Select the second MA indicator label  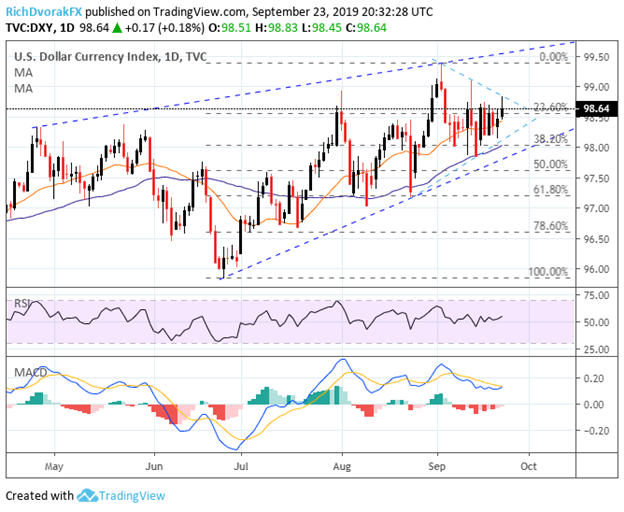(x=23, y=88)
